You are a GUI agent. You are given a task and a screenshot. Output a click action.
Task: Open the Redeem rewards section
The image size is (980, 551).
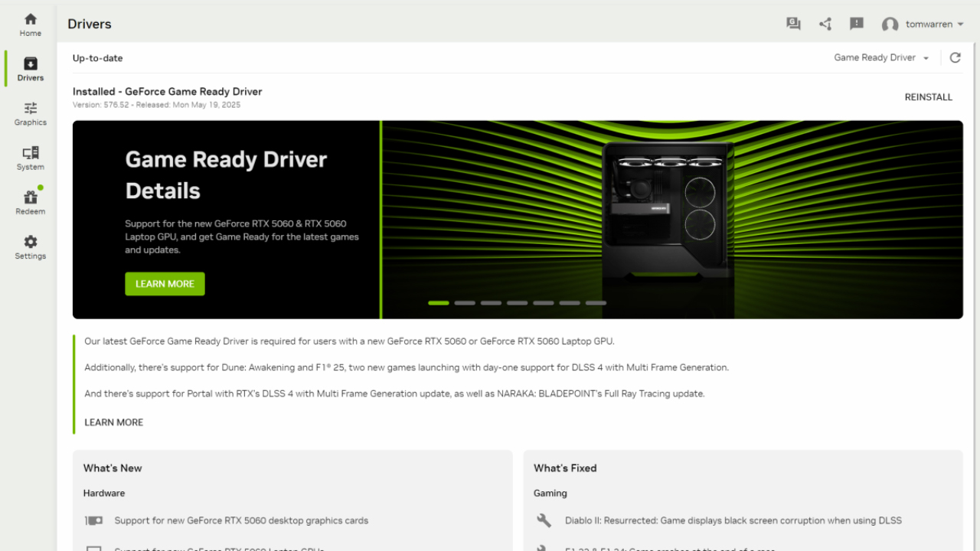[x=31, y=203]
